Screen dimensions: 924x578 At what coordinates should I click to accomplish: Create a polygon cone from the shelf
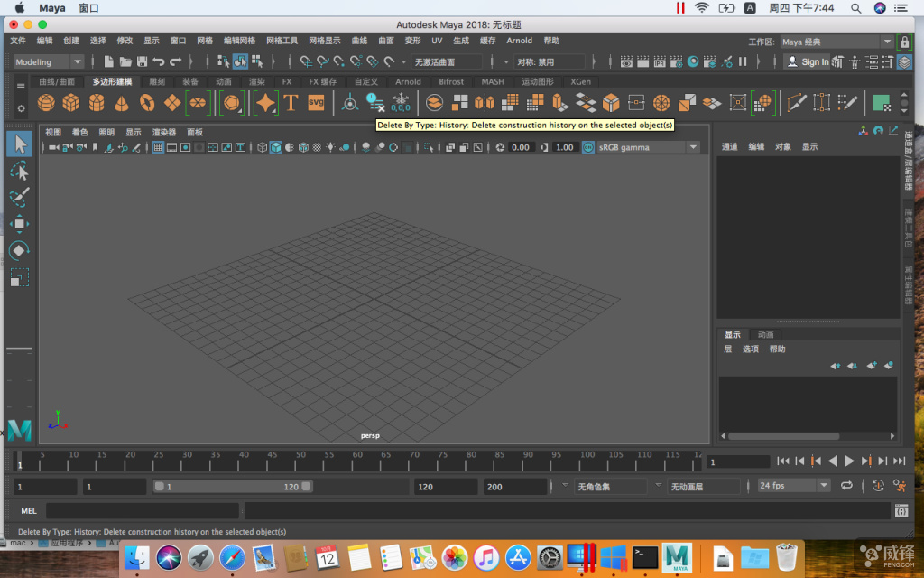(122, 103)
